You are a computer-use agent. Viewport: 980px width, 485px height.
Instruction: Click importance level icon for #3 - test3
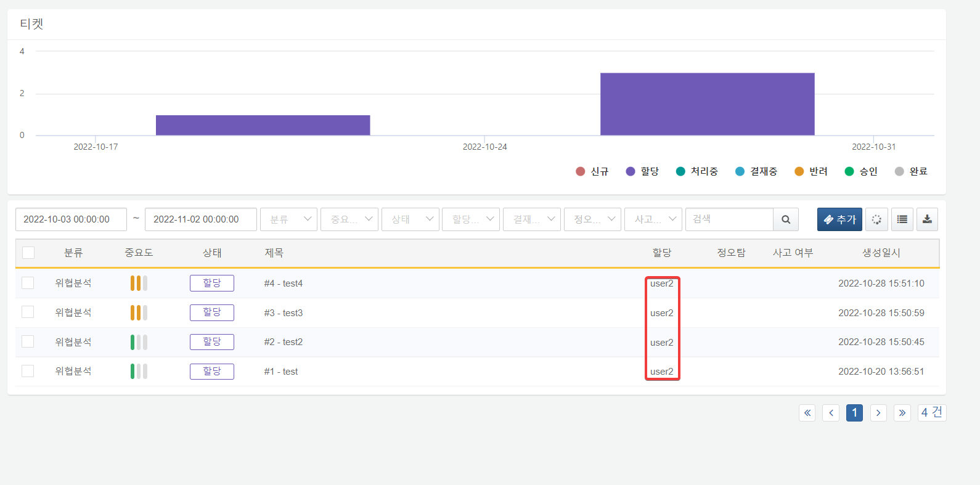139,313
